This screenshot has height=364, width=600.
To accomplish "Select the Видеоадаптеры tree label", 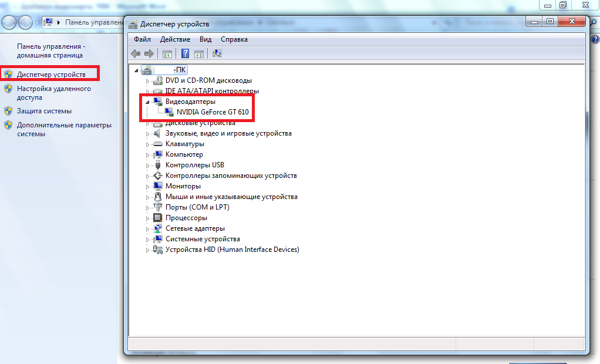I will (190, 102).
